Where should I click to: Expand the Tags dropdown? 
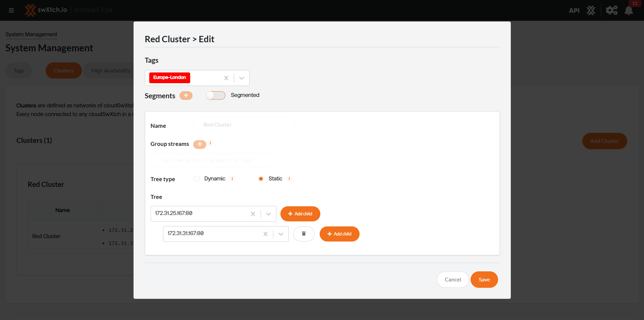(241, 78)
